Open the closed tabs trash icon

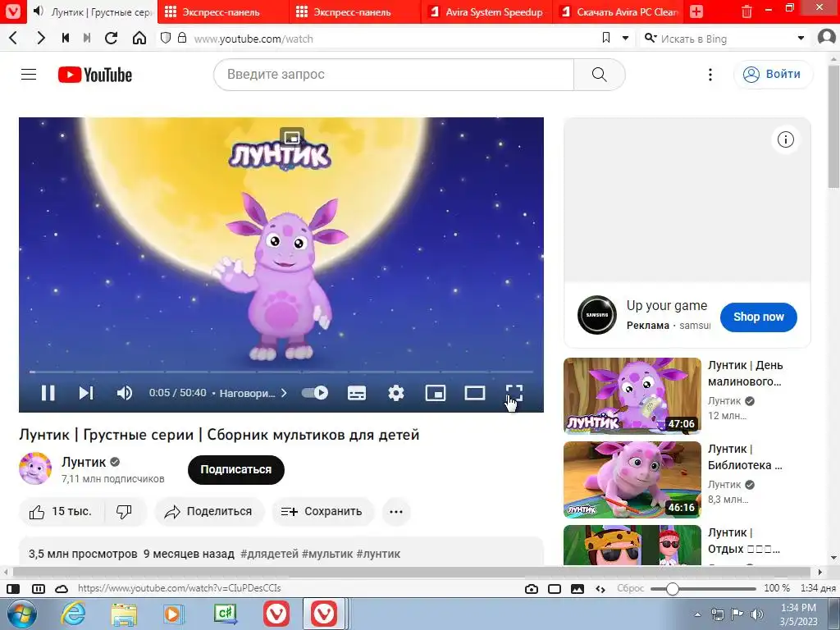tap(746, 11)
